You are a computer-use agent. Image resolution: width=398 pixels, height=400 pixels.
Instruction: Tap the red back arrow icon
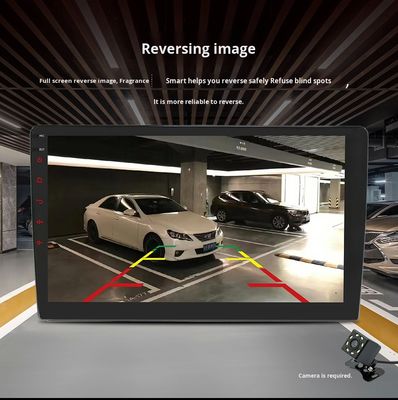(x=40, y=202)
